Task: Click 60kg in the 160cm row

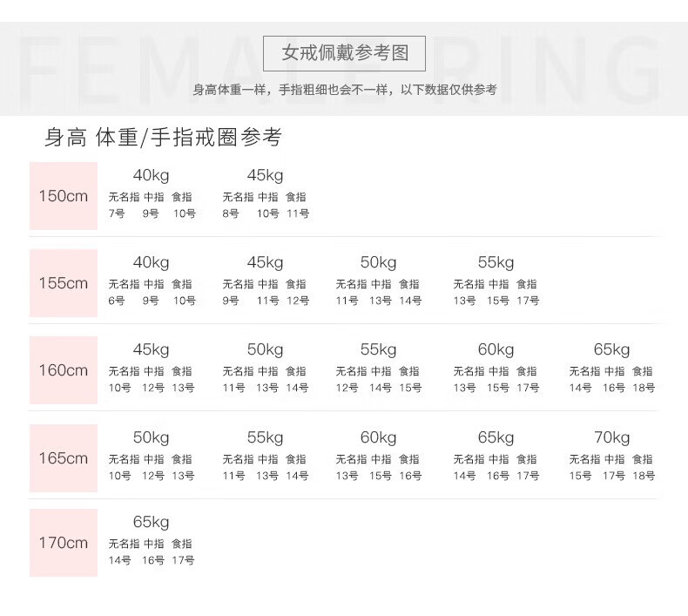Action: click(496, 349)
